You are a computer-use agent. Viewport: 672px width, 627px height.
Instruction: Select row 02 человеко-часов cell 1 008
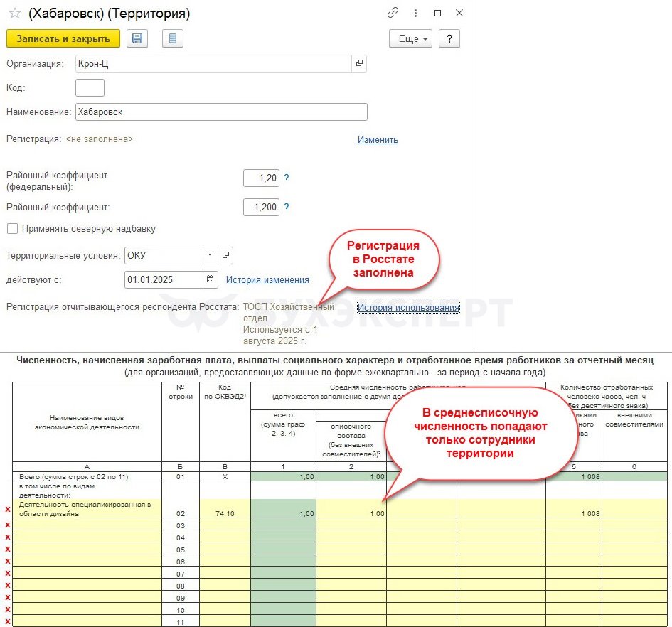(x=573, y=509)
